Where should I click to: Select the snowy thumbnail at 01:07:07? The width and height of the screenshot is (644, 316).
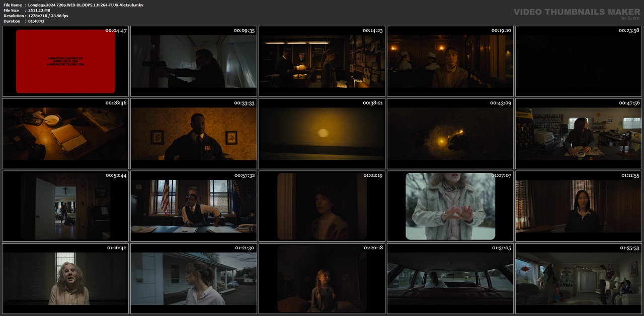pyautogui.click(x=450, y=206)
